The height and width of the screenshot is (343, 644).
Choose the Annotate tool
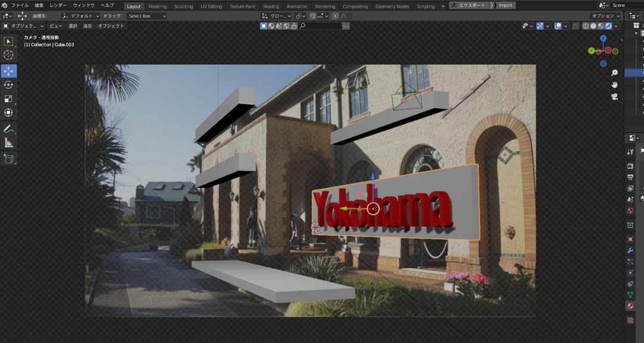pyautogui.click(x=8, y=129)
